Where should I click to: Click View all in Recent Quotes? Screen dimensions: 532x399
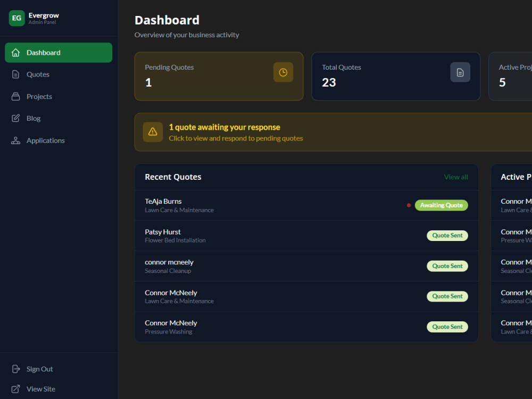click(456, 177)
